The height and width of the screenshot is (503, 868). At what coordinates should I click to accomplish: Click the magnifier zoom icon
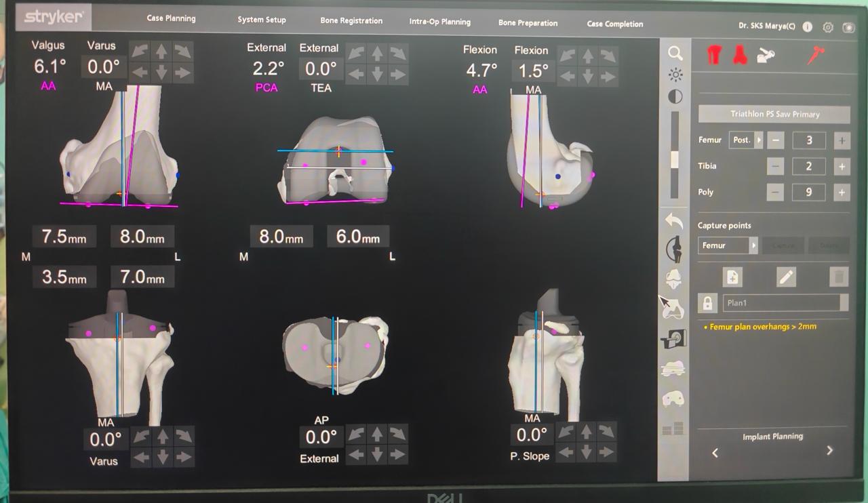(x=675, y=54)
